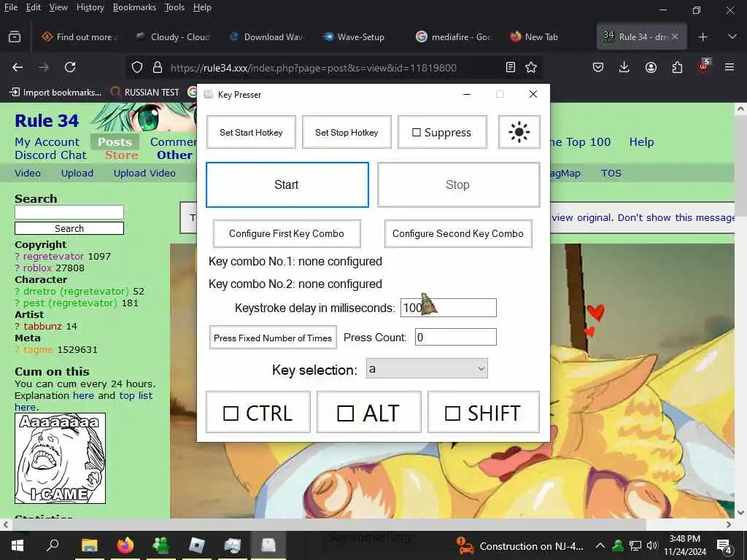Open the tracking protection shield icon

point(137,68)
